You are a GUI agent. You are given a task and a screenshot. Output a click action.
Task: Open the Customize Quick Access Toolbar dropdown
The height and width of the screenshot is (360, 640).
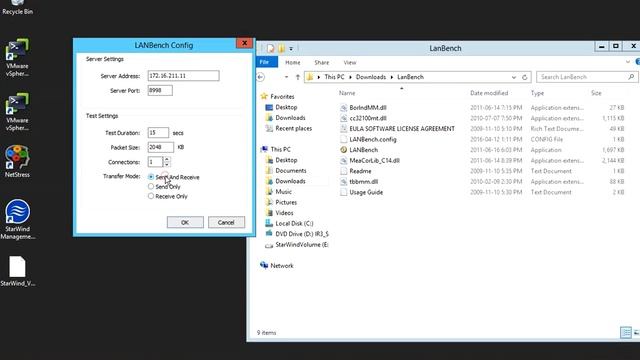pos(291,49)
